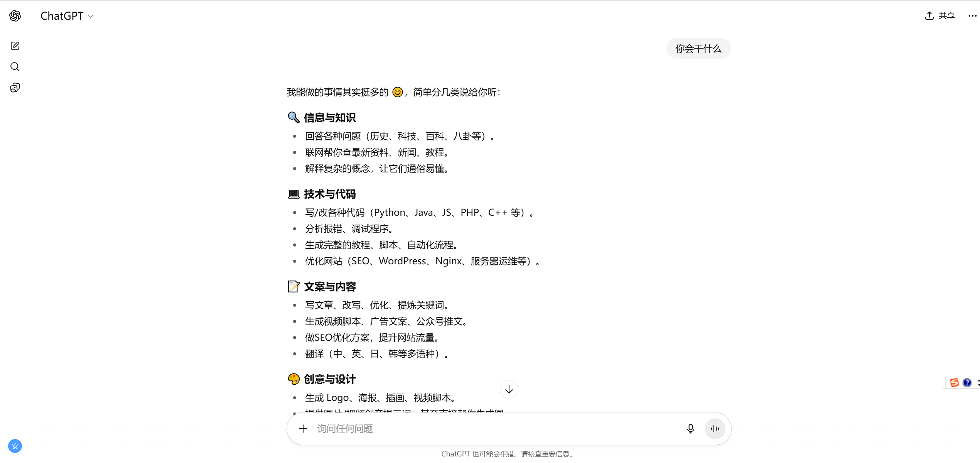Image resolution: width=980 pixels, height=463 pixels.
Task: Click the line 分析报错、调试程序
Action: tap(349, 229)
